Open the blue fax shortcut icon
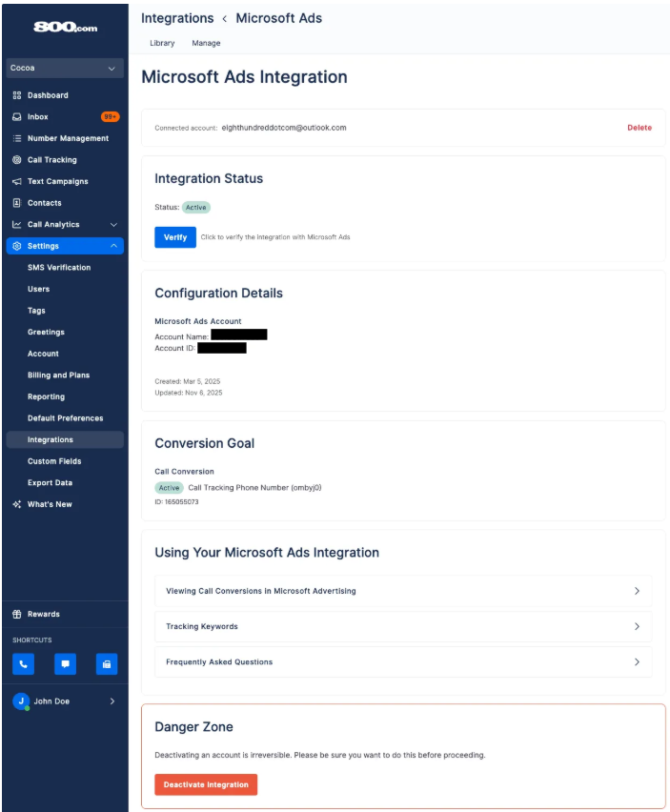670x812 pixels. pyautogui.click(x=107, y=664)
